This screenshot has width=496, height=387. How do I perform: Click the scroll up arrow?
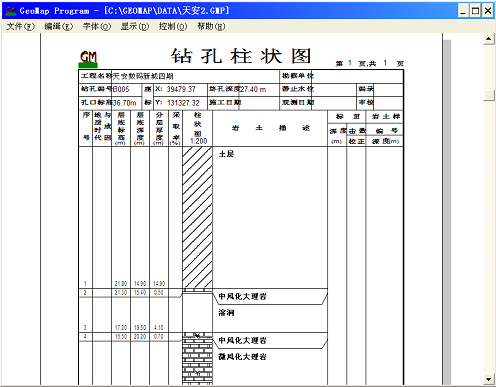489,39
